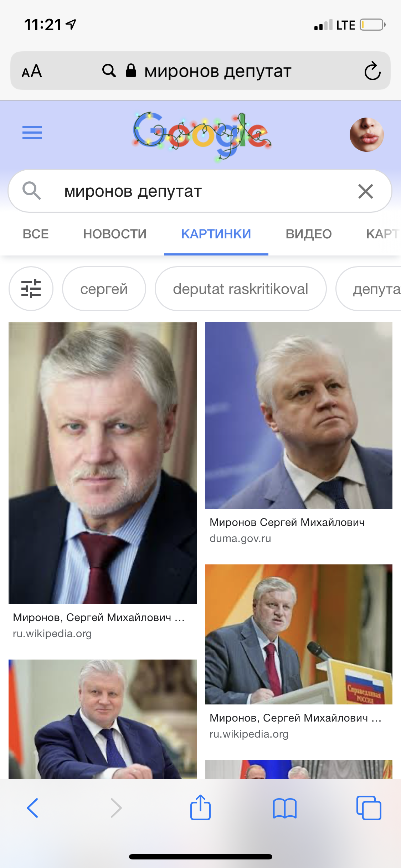The image size is (401, 868).
Task: Tap the magnifier icon in Google search box
Action: tap(31, 191)
